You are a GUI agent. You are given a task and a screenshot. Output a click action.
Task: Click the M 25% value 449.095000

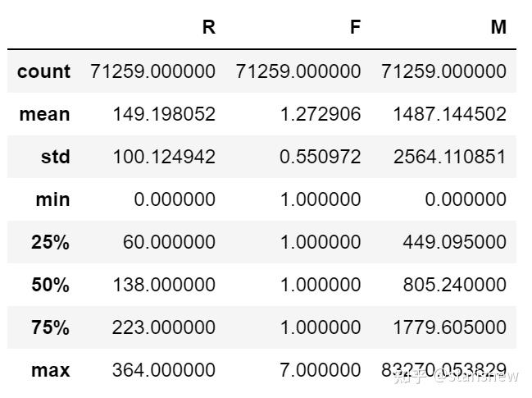point(454,242)
